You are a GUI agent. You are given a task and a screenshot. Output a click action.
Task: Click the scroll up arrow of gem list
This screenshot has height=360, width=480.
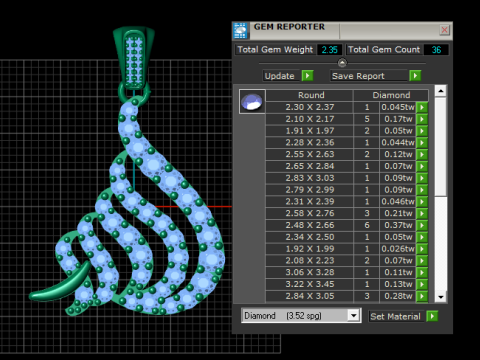point(441,91)
